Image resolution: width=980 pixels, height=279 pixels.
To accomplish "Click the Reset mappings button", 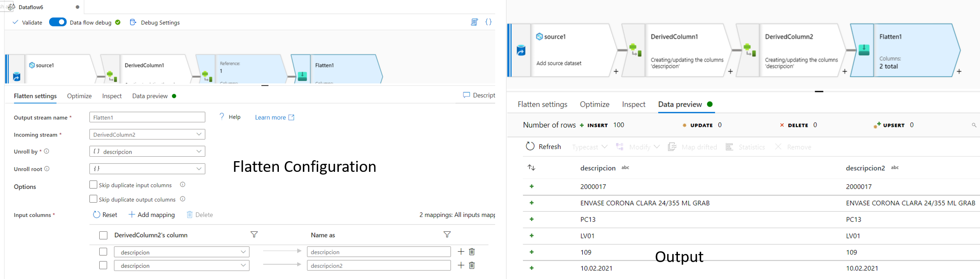I will click(105, 215).
